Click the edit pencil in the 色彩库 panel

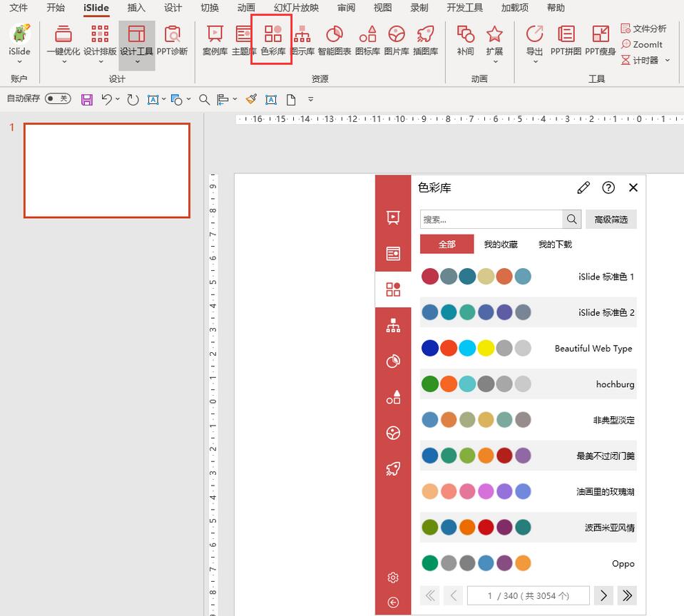(x=583, y=188)
